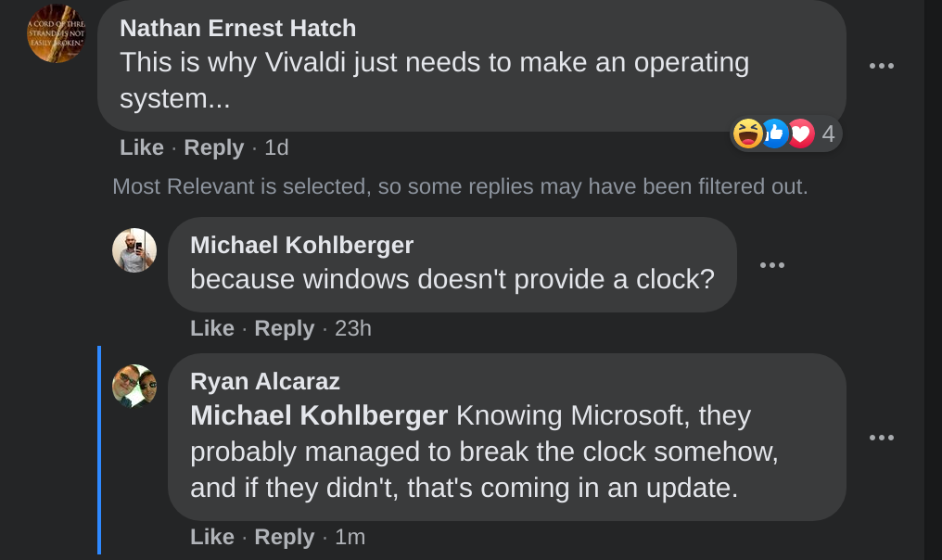Viewport: 942px width, 560px height.
Task: Like Ryan Alcaraz's reply
Action: (x=212, y=537)
